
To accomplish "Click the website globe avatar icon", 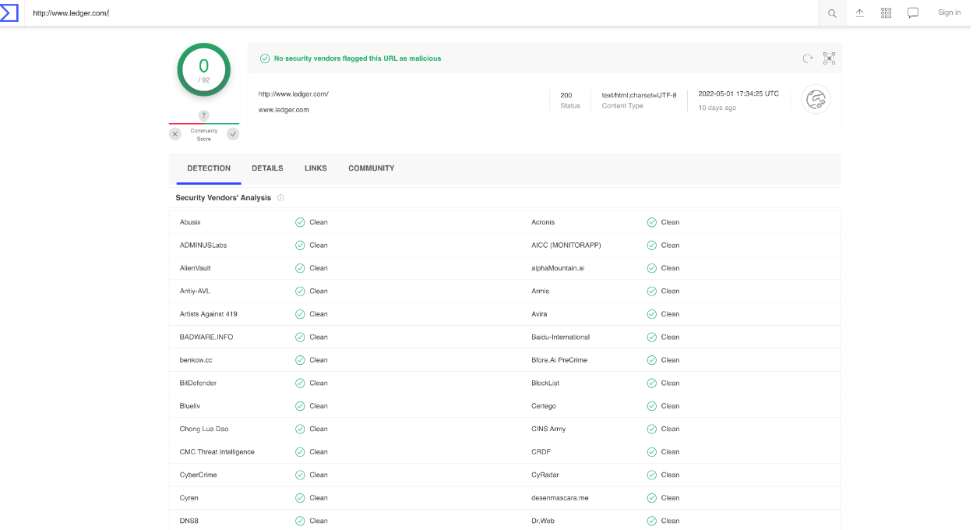I will click(816, 99).
